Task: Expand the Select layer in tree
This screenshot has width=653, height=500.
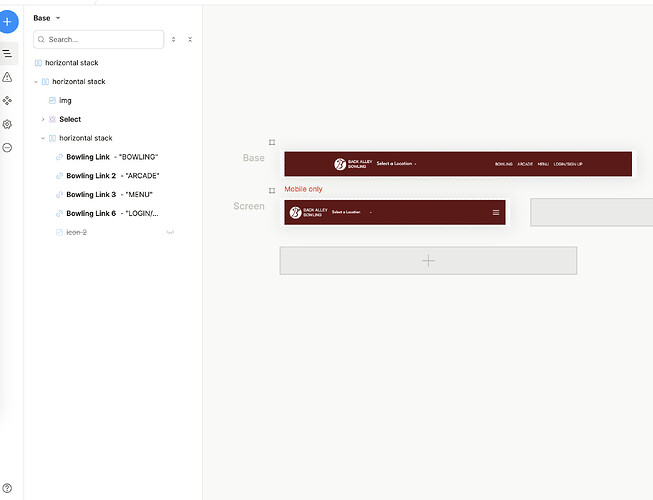Action: (43, 119)
